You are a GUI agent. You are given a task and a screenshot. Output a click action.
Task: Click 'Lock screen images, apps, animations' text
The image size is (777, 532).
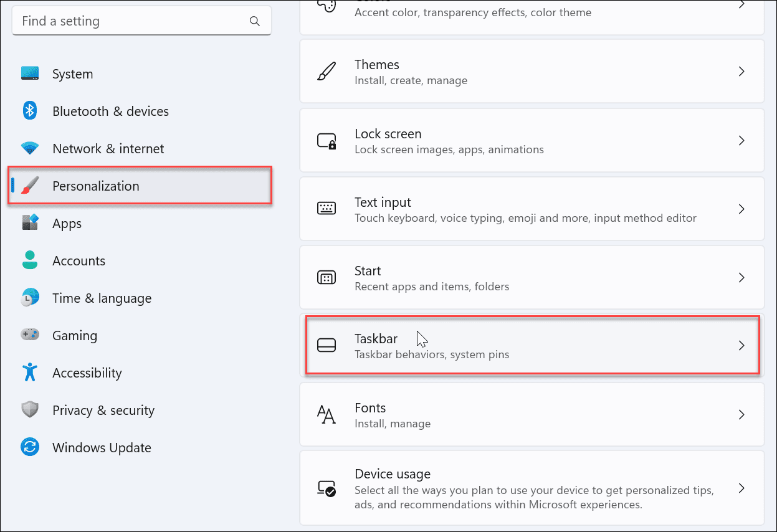(x=449, y=150)
